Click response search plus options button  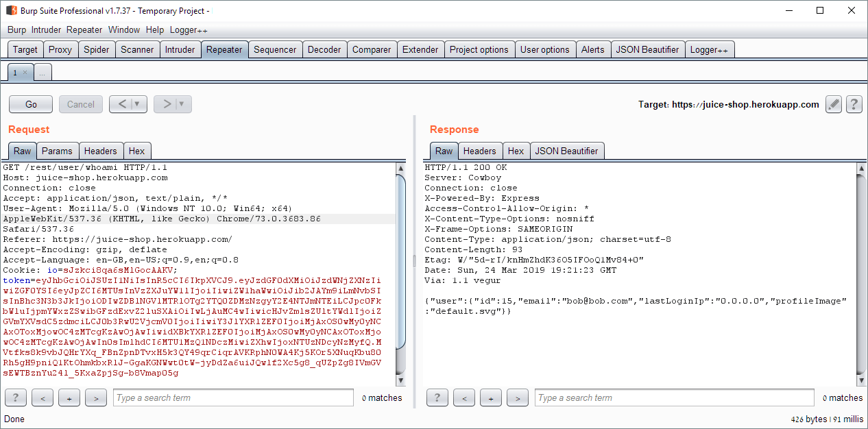[x=491, y=397]
